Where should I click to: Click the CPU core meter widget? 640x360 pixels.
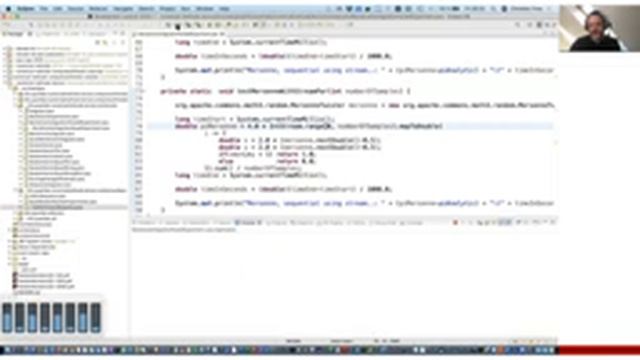[x=51, y=318]
